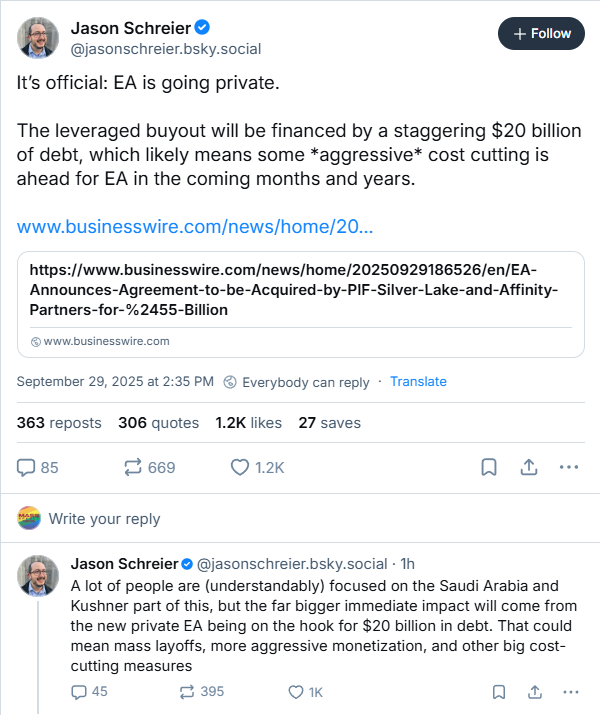600x715 pixels.
Task: Open Jason Schreier's profile avatar at top
Action: [x=38, y=37]
